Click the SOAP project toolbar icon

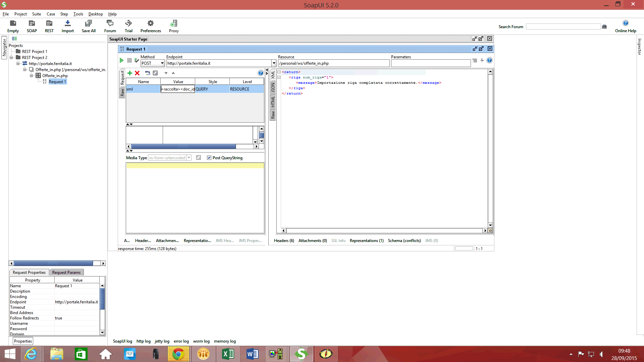point(32,26)
